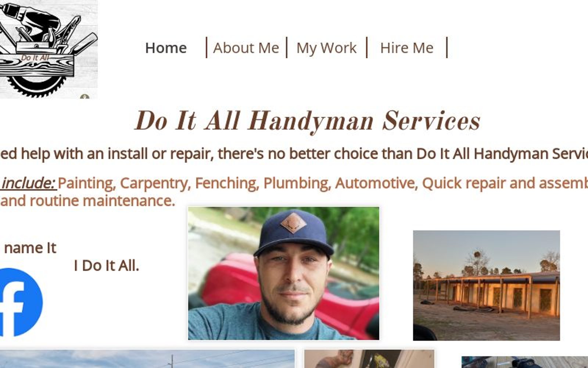Open the bottom right partial photo

click(525, 362)
